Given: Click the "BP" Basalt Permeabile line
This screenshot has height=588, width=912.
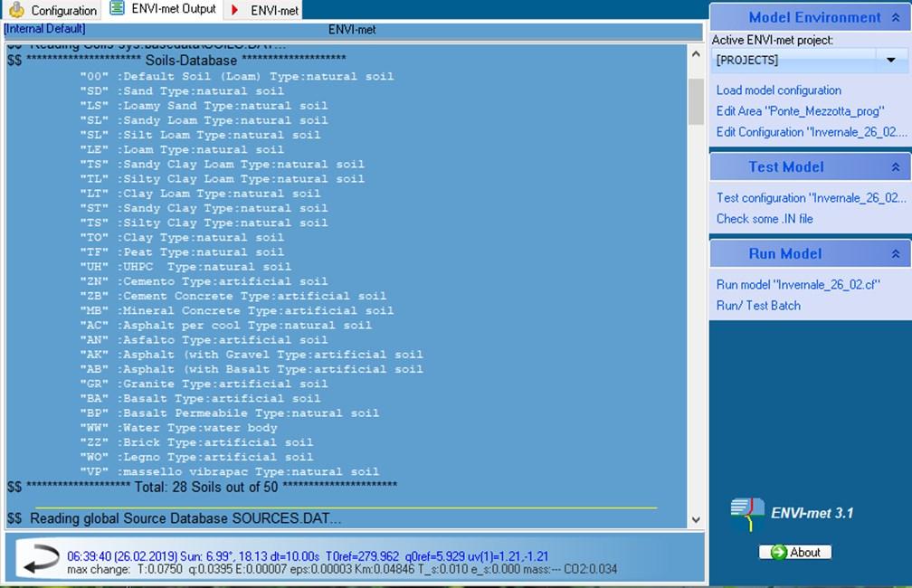Looking at the screenshot, I should (x=230, y=413).
